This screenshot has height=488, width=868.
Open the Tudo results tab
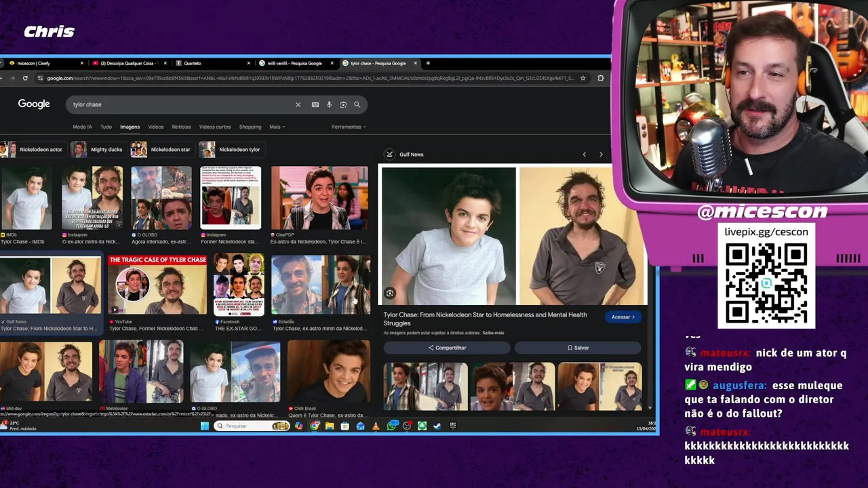[x=106, y=127]
